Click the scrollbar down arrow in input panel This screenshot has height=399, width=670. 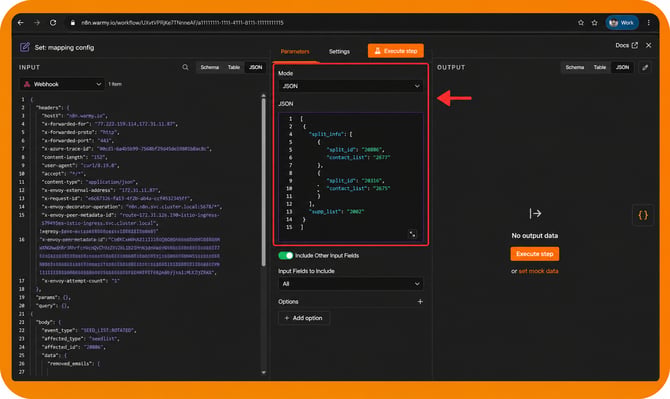coord(263,373)
